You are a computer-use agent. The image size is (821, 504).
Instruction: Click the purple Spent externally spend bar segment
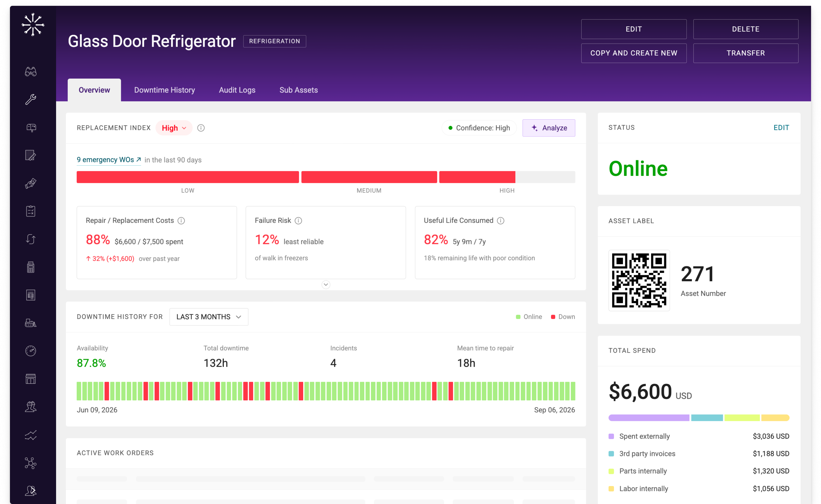point(649,418)
